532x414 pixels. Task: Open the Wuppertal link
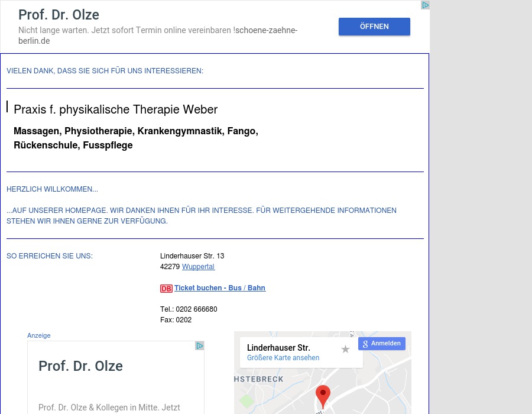[x=198, y=267]
